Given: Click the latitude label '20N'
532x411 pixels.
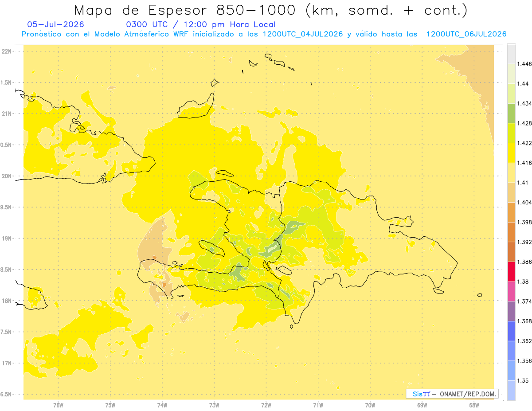Looking at the screenshot, I should pos(7,176).
